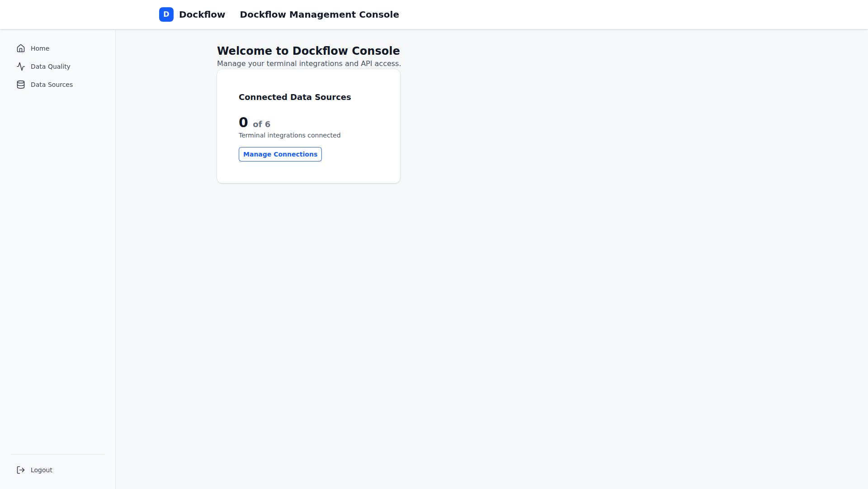Click the Dockflow 'D' logo icon
The width and height of the screenshot is (868, 489).
[166, 14]
